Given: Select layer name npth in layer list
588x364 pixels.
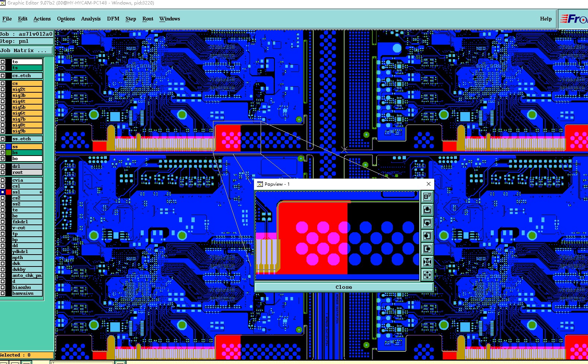Looking at the screenshot, I should pyautogui.click(x=27, y=258).
